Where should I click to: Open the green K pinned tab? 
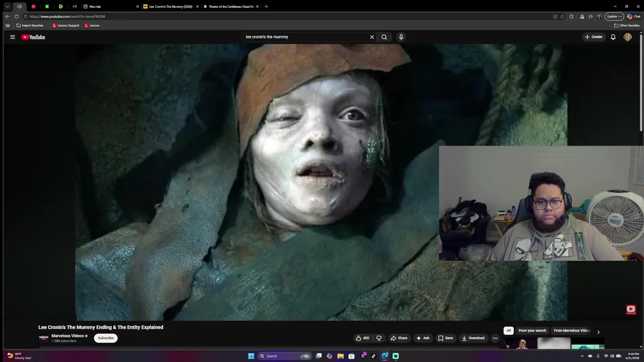coord(47,7)
